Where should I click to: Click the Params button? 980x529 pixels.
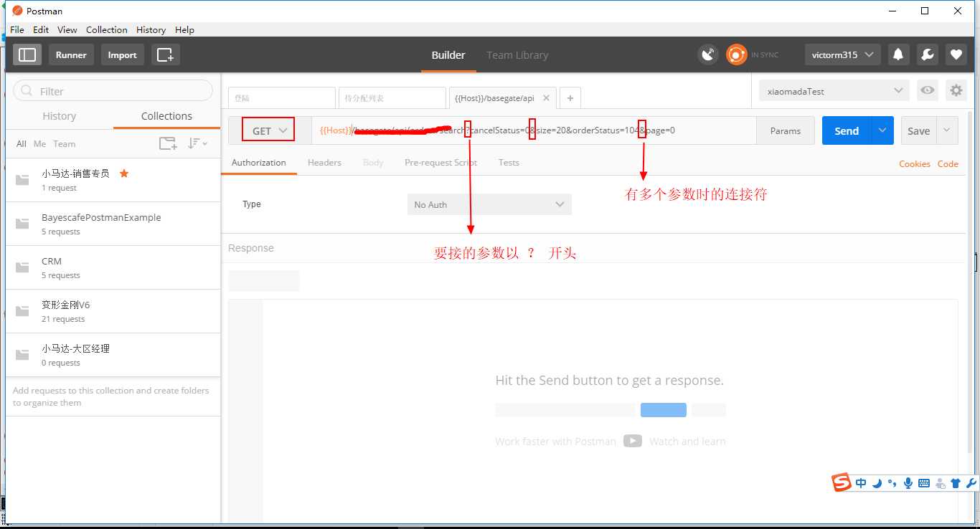point(786,130)
